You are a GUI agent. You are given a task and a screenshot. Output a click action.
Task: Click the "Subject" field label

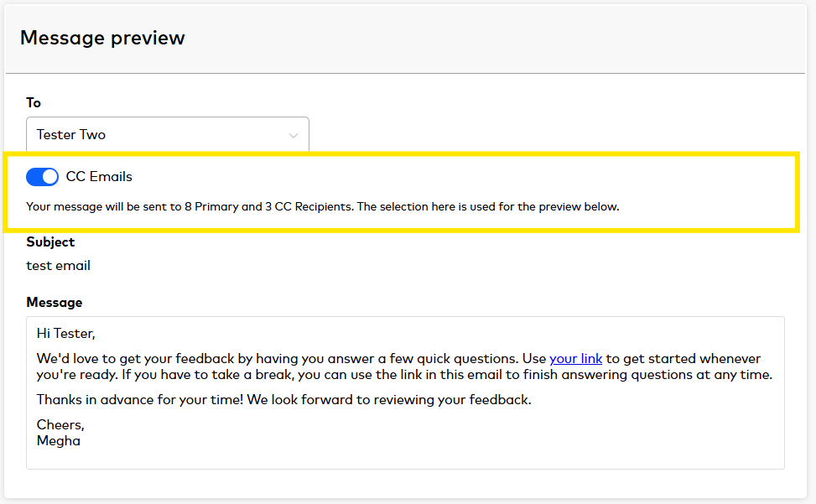click(50, 242)
